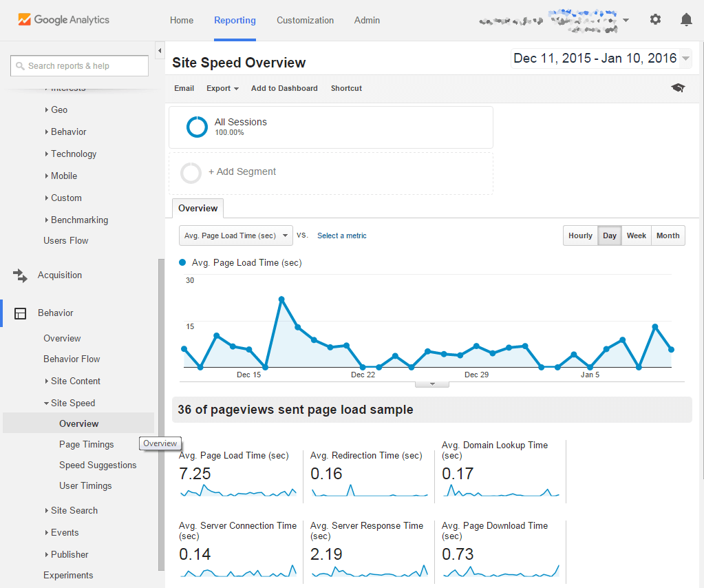
Task: Open the settings gear icon
Action: tap(655, 20)
